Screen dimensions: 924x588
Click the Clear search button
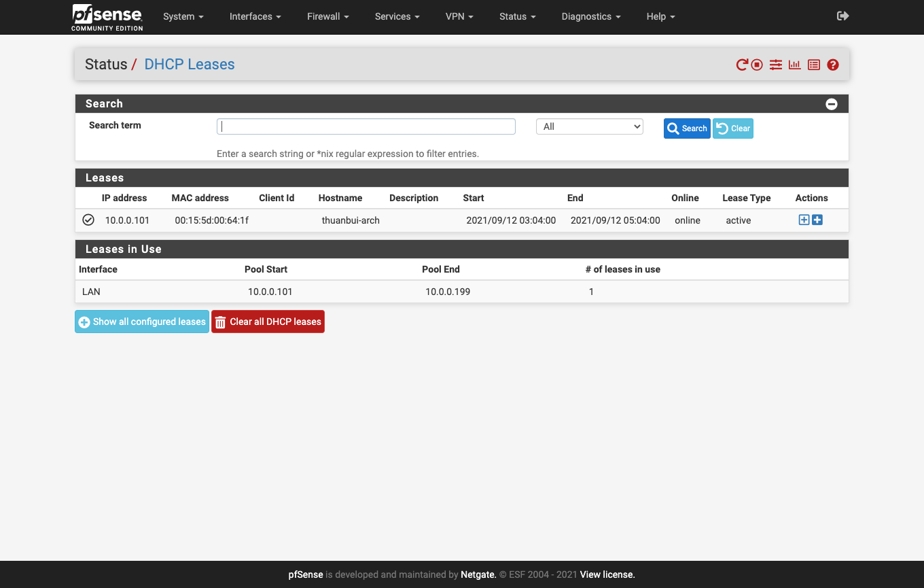click(x=733, y=128)
